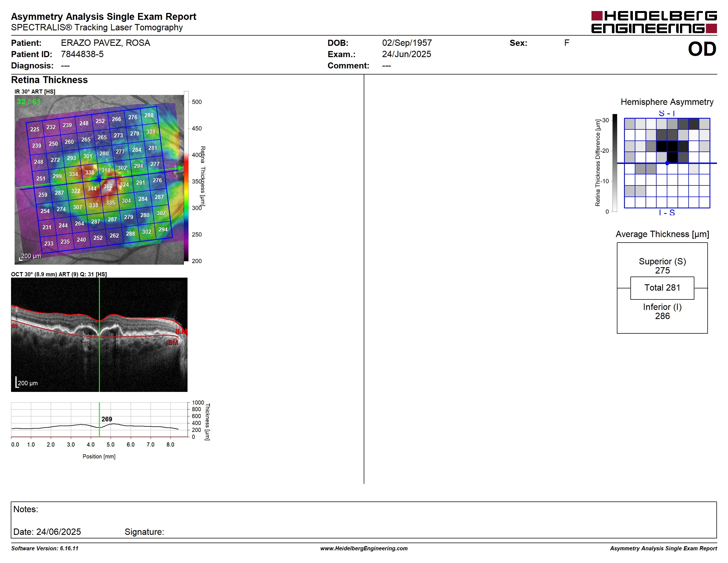Click thickness grid cell 262
728x563 pixels.
coord(114,236)
